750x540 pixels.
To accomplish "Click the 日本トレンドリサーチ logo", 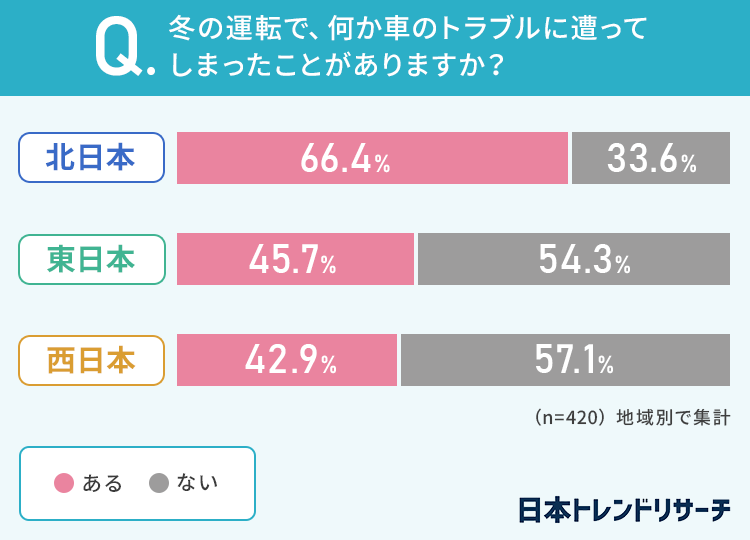I will (623, 509).
